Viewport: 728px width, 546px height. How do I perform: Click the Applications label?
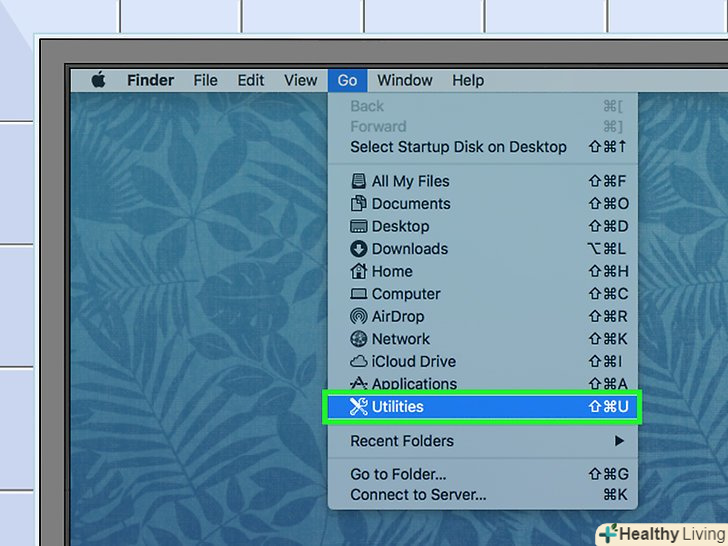(414, 384)
